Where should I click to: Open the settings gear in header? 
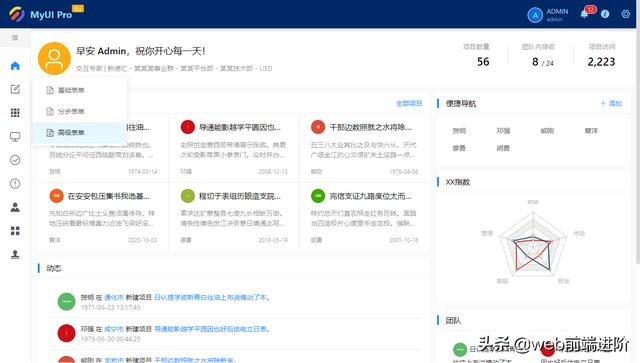626,14
